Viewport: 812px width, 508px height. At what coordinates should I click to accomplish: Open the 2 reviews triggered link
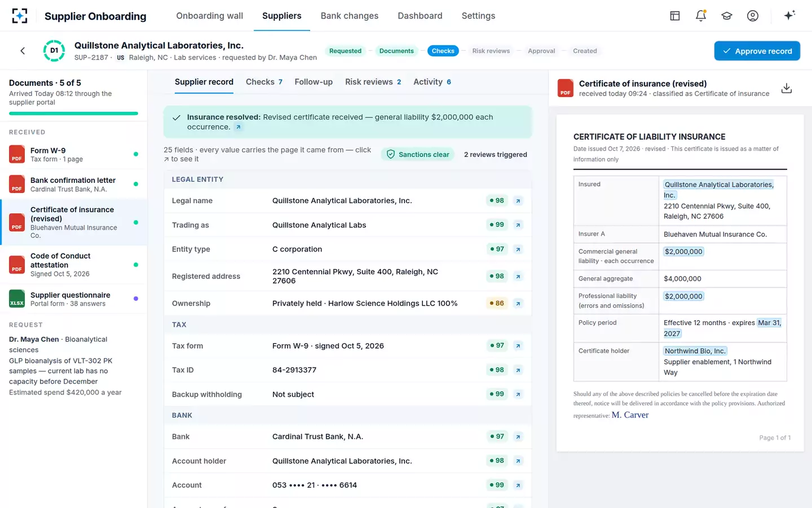(496, 155)
